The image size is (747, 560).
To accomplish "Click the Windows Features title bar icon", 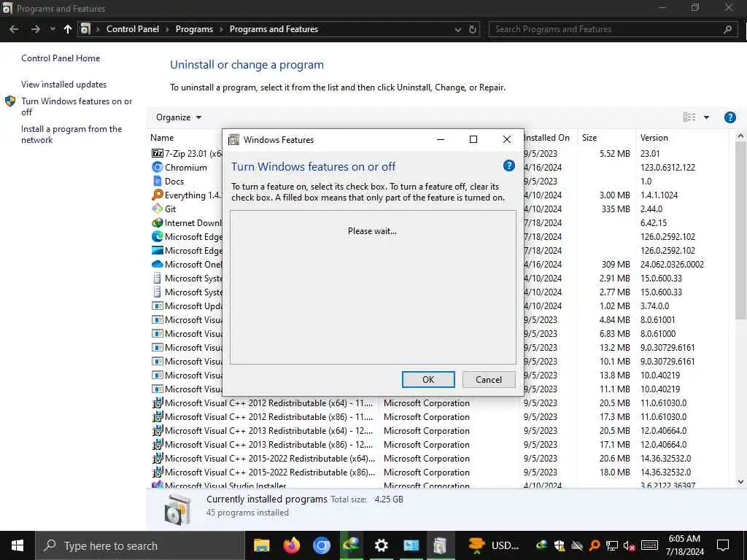I will point(233,139).
